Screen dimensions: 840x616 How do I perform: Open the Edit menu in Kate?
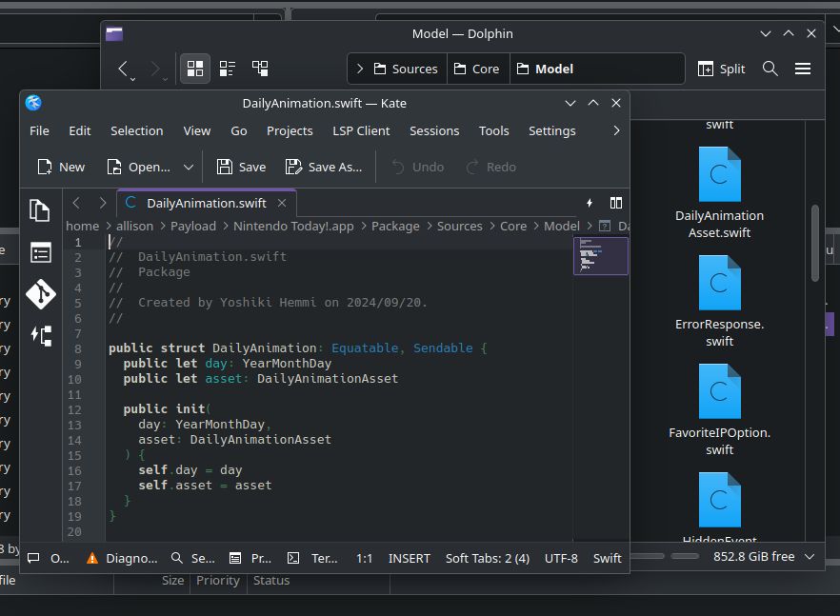tap(80, 131)
